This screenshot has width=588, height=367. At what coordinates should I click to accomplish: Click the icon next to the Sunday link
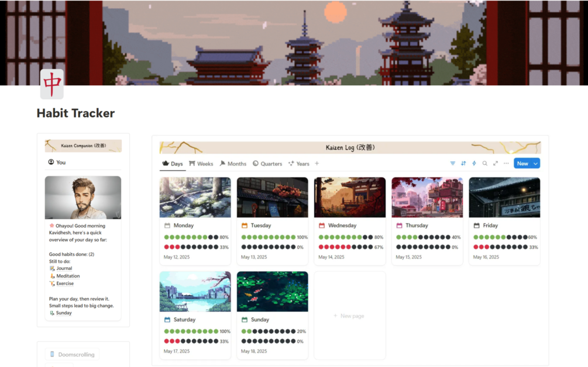click(x=52, y=313)
